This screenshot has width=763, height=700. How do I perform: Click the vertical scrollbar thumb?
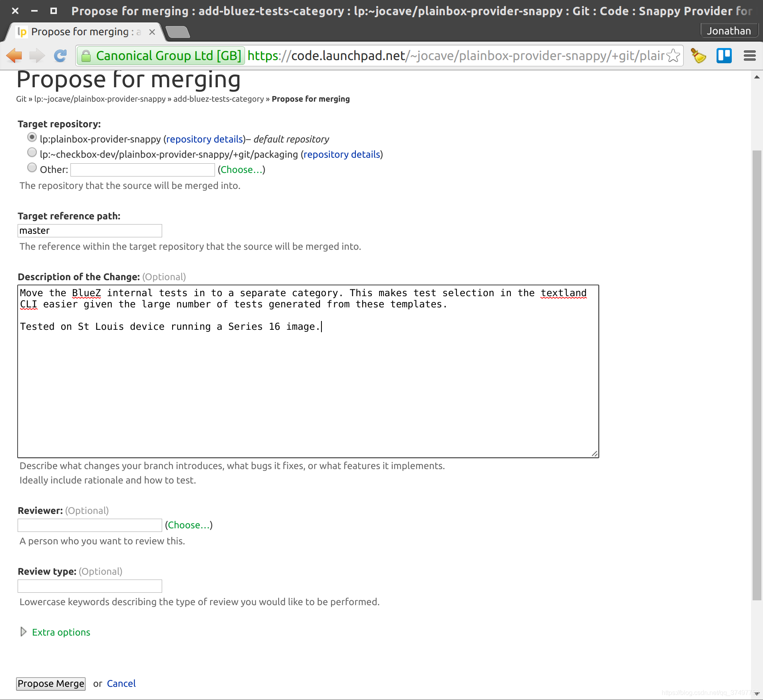pos(757,375)
